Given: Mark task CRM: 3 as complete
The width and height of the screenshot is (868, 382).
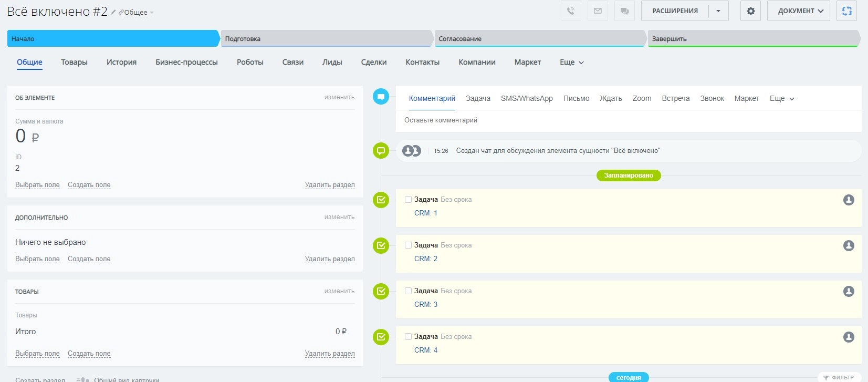Looking at the screenshot, I should click(408, 291).
